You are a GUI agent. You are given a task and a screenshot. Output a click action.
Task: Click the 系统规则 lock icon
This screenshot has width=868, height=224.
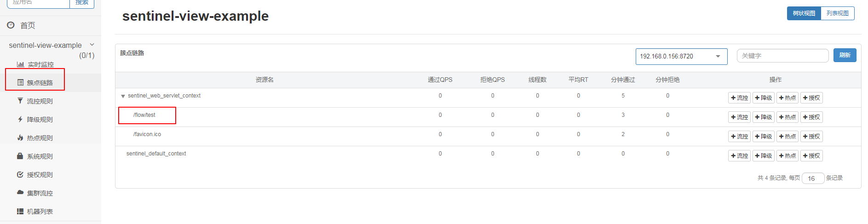coord(20,156)
